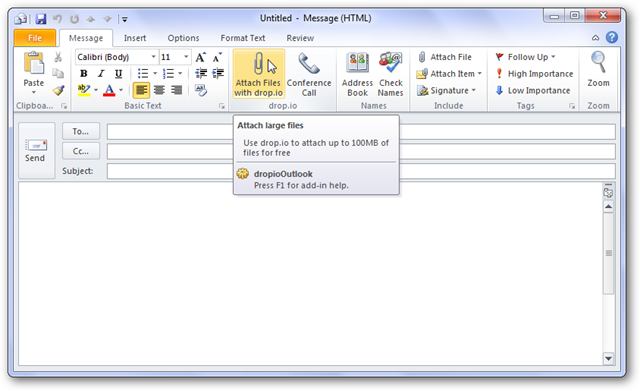Click in the message body area
640x391 pixels.
pos(310,273)
